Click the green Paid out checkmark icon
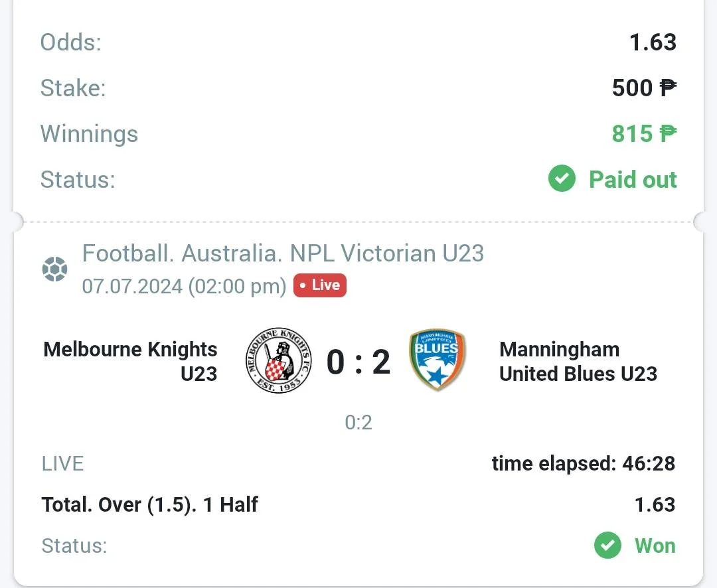The image size is (717, 588). [x=562, y=179]
